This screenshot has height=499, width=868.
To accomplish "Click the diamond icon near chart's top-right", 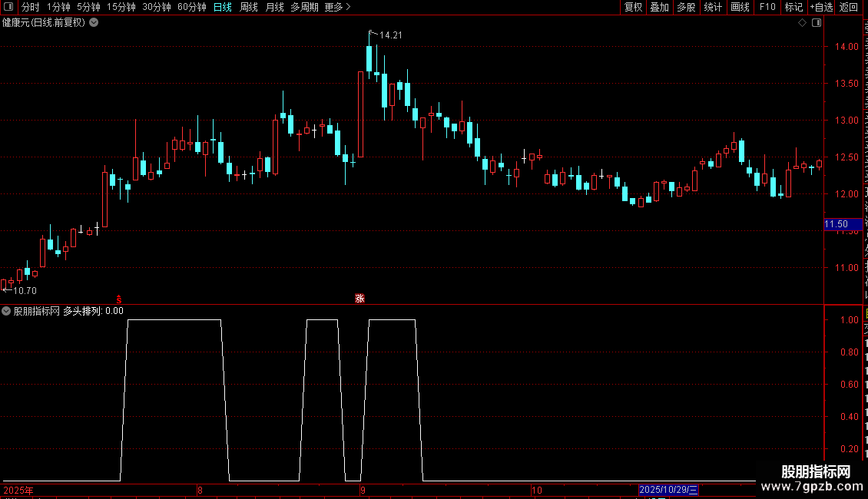I will click(x=802, y=23).
